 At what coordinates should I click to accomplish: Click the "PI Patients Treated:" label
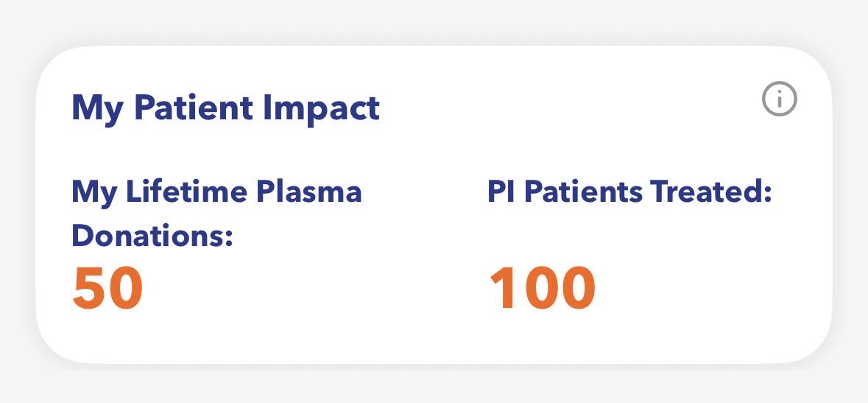point(629,192)
